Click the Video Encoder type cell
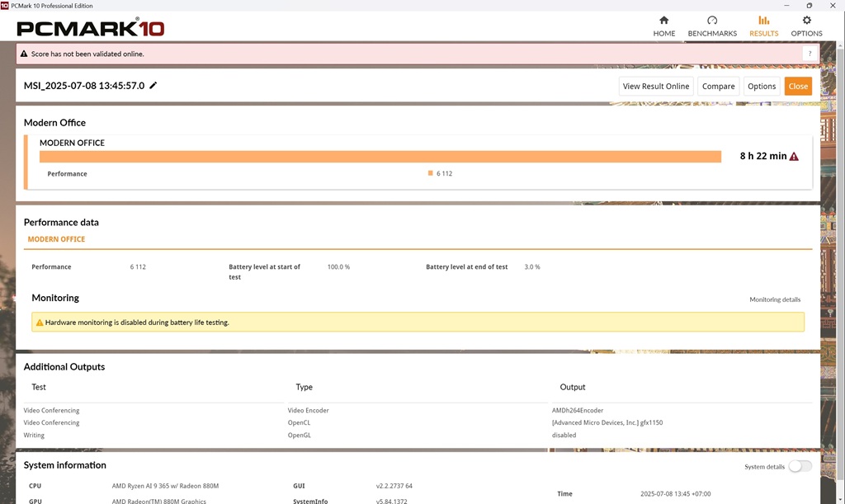The height and width of the screenshot is (504, 845). coord(309,410)
